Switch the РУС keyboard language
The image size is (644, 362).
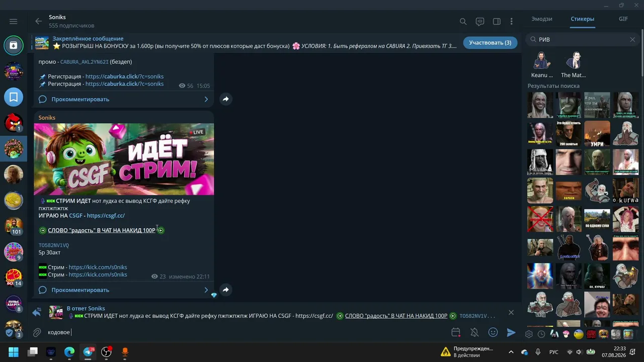[x=553, y=352]
